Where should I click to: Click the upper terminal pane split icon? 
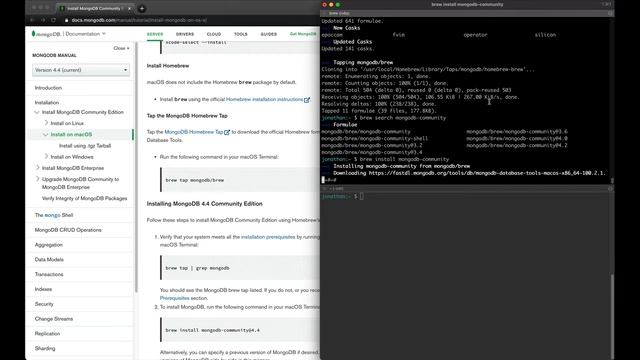tap(610, 13)
